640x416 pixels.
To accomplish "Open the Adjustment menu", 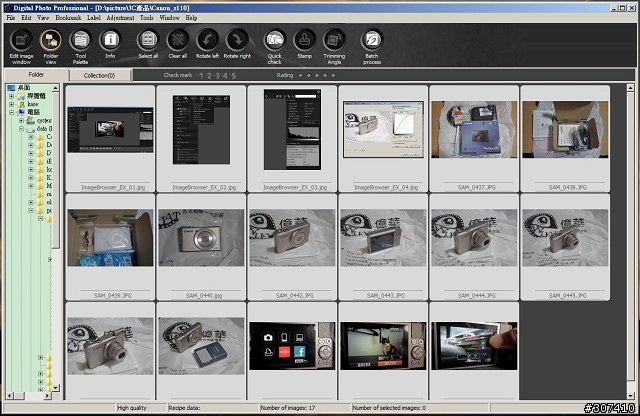I will pos(120,18).
